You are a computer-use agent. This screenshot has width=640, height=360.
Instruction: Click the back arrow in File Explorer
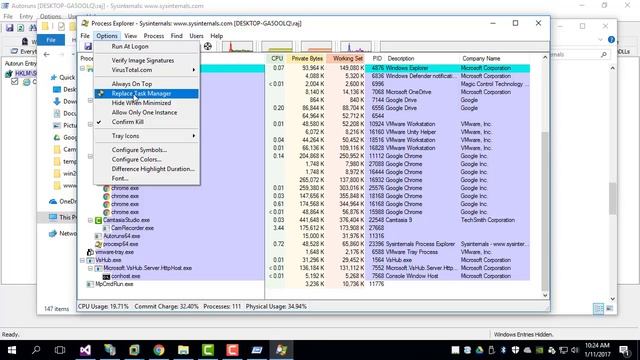tap(47, 54)
